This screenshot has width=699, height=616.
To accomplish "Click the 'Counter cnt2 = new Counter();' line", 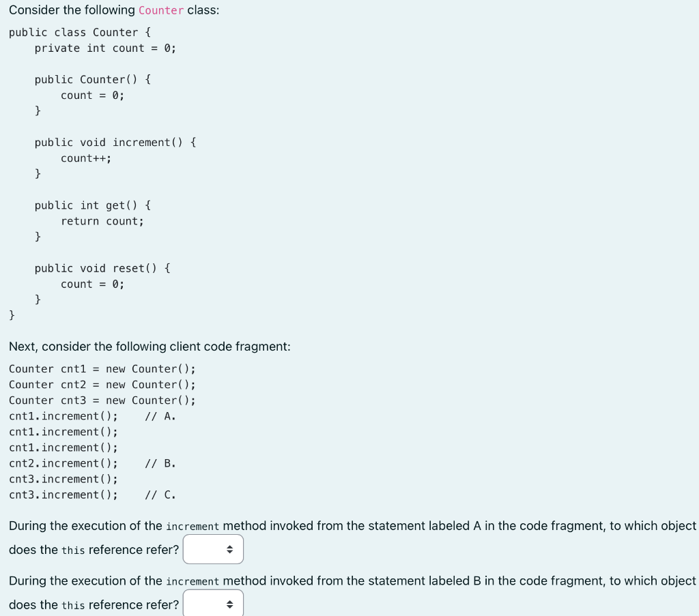I will coord(102,384).
